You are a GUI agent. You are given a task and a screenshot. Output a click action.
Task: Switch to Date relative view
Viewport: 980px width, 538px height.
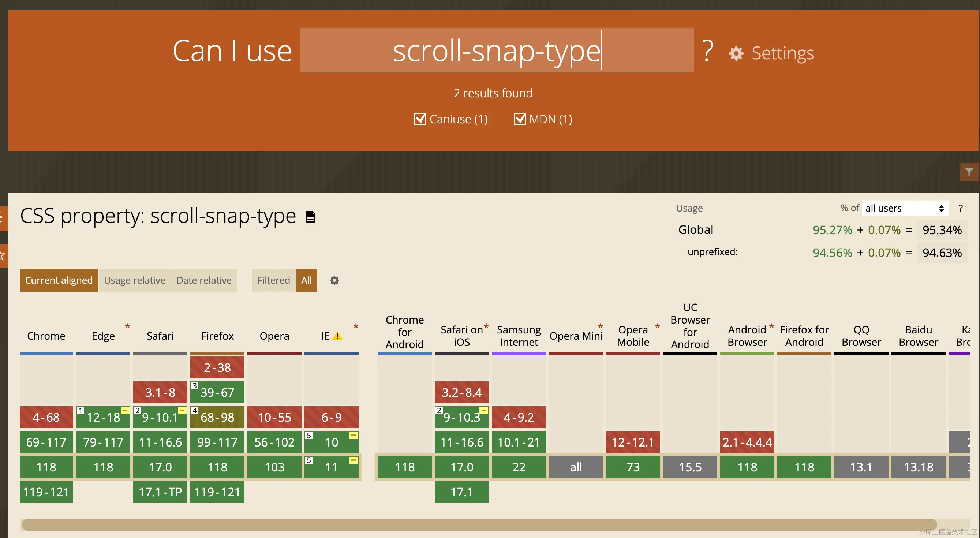204,280
